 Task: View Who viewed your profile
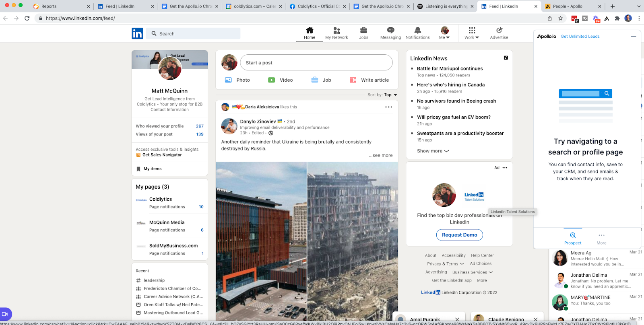[x=169, y=126]
